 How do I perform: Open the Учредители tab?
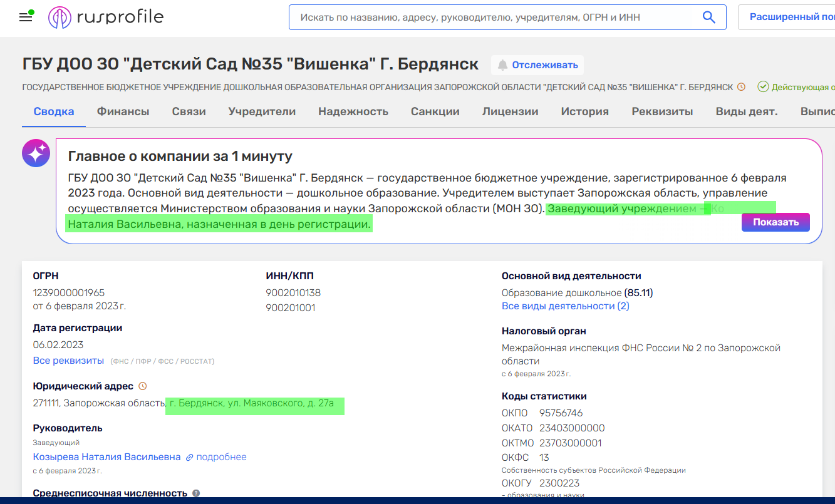[x=262, y=112]
